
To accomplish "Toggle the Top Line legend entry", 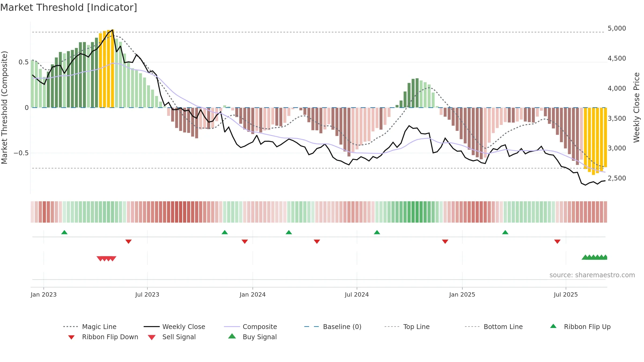I will point(407,327).
